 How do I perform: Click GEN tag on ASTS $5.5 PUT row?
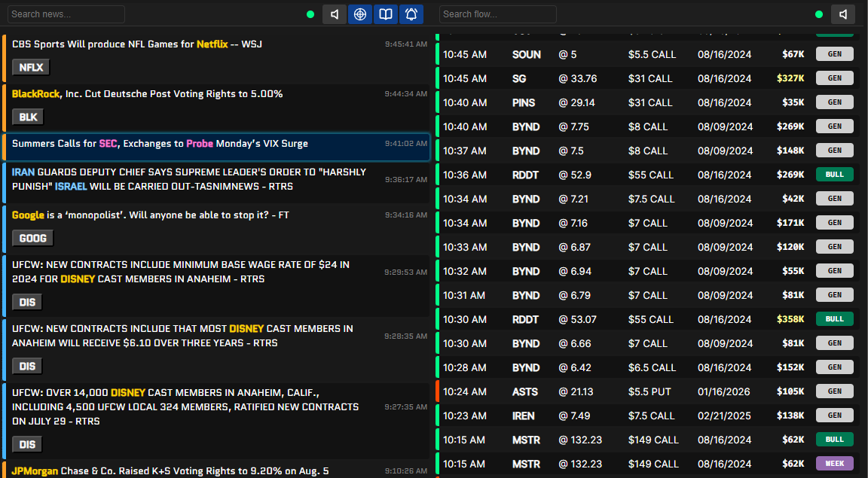[835, 391]
